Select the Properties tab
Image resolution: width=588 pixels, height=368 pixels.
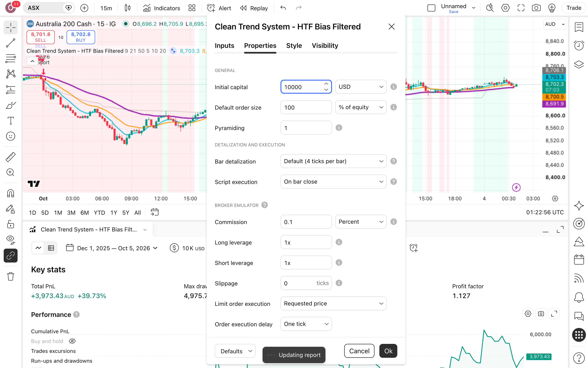coord(260,46)
